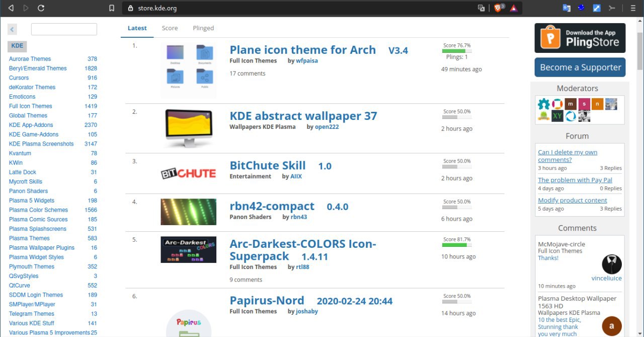Click the padlock site security icon
Viewport: 644px width, 337px height.
pyautogui.click(x=130, y=8)
